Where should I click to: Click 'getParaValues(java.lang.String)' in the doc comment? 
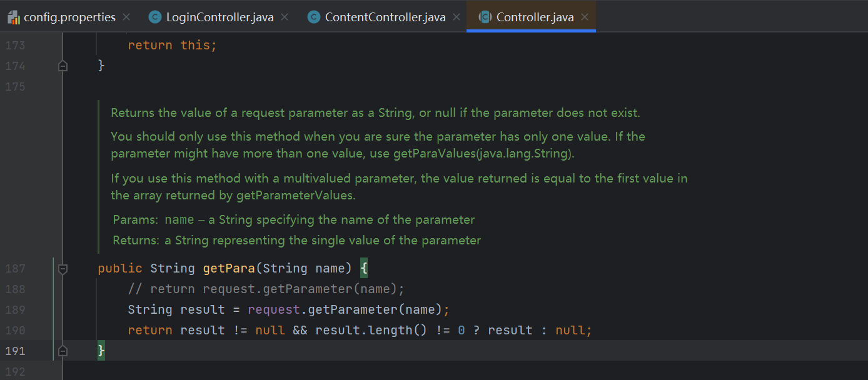pyautogui.click(x=483, y=153)
